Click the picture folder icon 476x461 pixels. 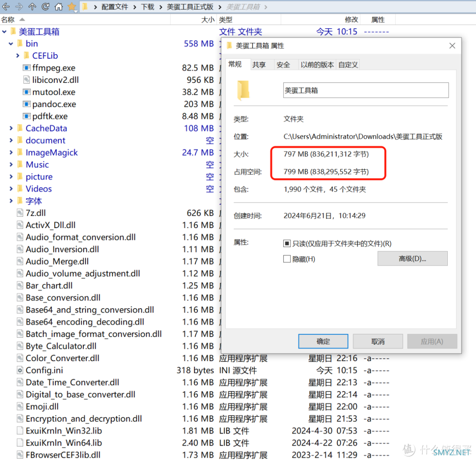(x=20, y=177)
